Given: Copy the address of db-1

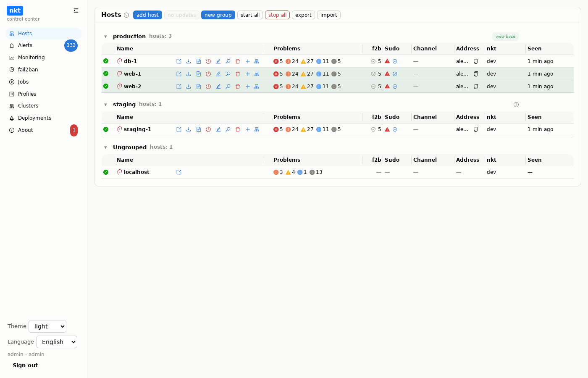Looking at the screenshot, I should [x=476, y=61].
